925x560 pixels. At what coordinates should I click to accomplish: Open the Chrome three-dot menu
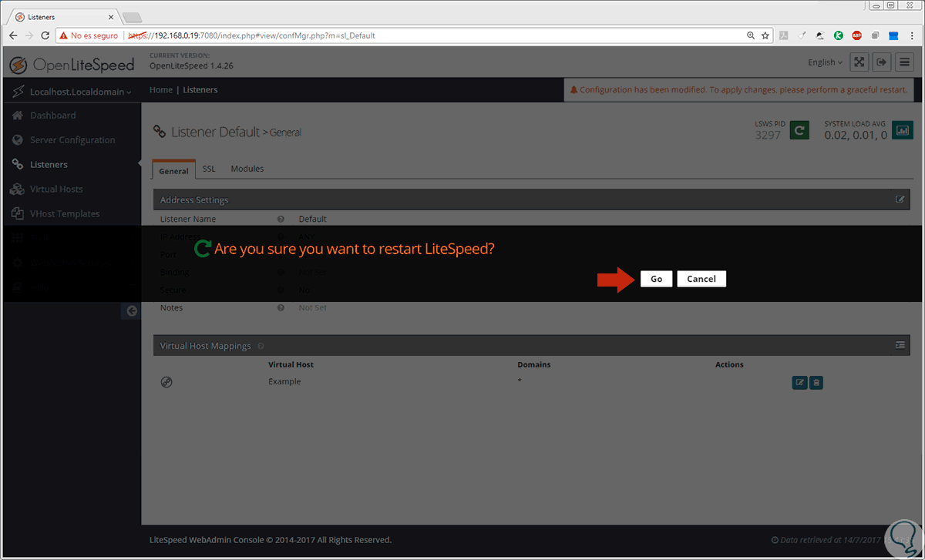tap(912, 35)
